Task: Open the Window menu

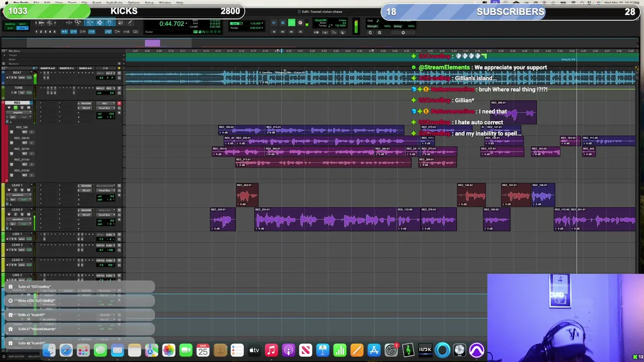Action: [x=166, y=3]
